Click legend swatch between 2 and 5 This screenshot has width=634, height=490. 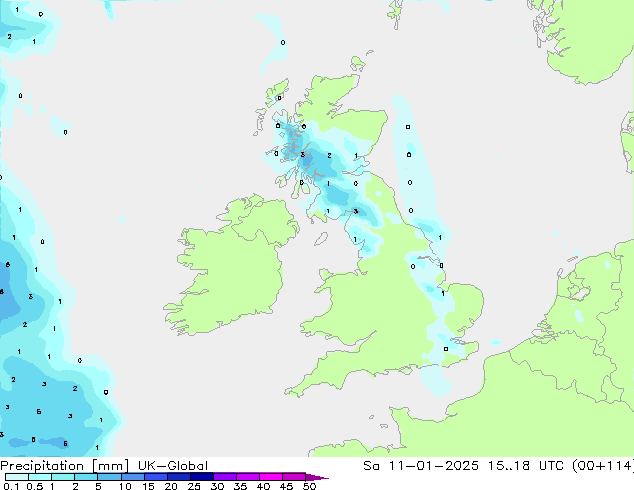pos(86,477)
